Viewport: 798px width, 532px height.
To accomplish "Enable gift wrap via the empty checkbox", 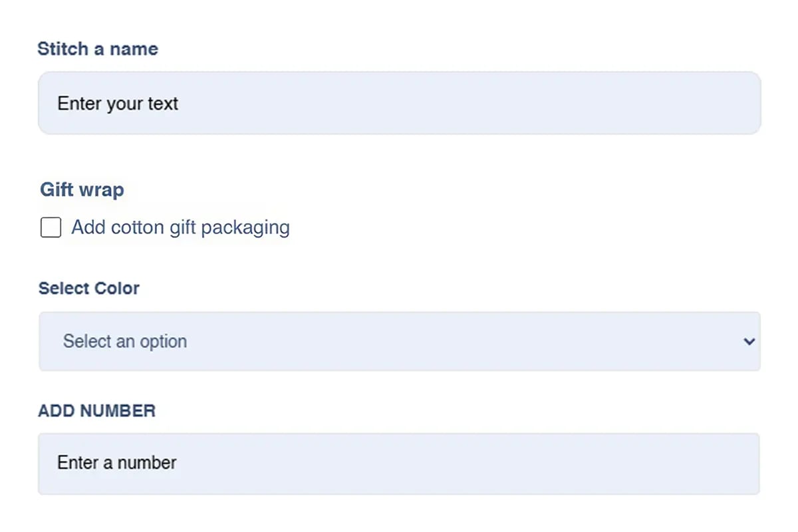I will point(51,227).
